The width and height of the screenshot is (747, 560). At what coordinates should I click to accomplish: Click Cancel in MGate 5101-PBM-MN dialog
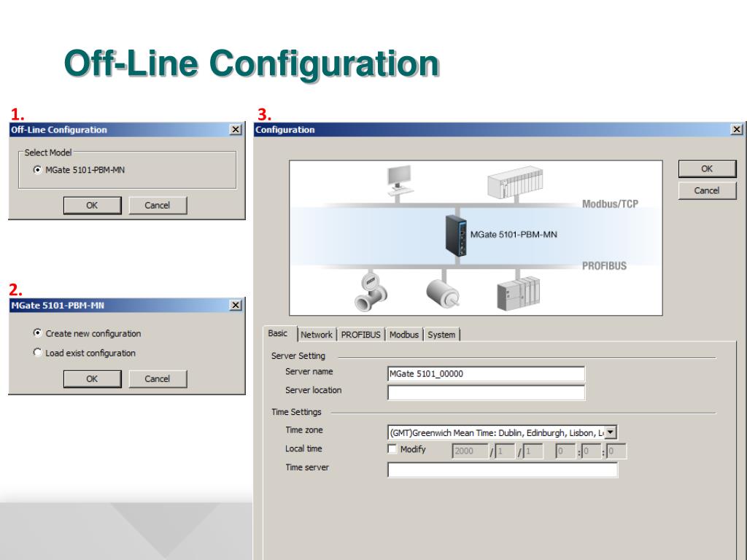(x=158, y=379)
